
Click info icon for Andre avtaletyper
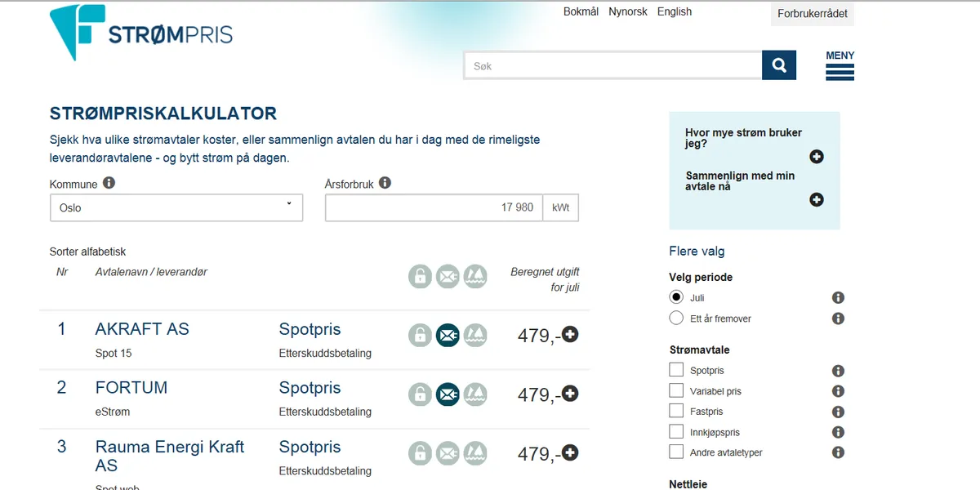click(838, 452)
